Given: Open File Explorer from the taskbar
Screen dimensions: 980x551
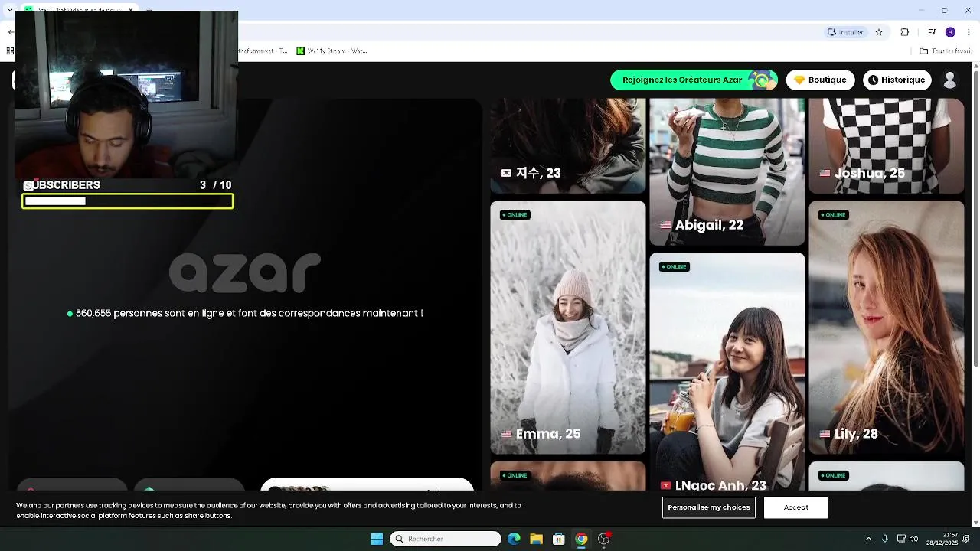Looking at the screenshot, I should [x=536, y=539].
